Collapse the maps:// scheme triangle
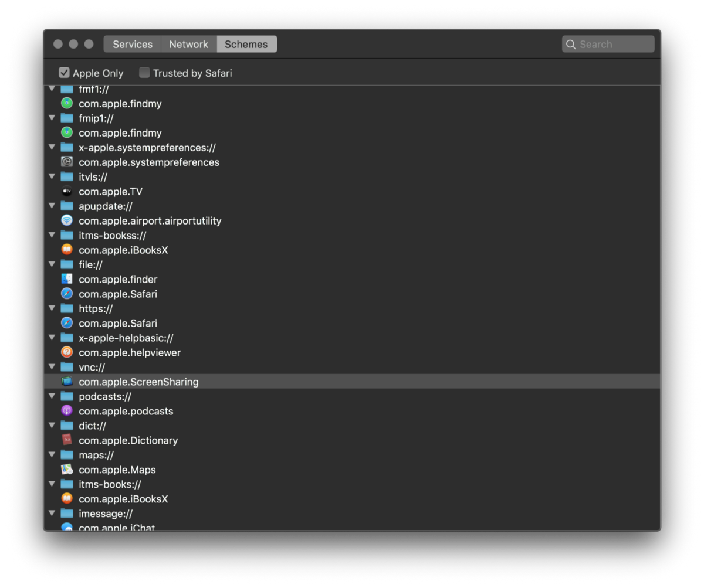The height and width of the screenshot is (588, 704). (x=52, y=455)
